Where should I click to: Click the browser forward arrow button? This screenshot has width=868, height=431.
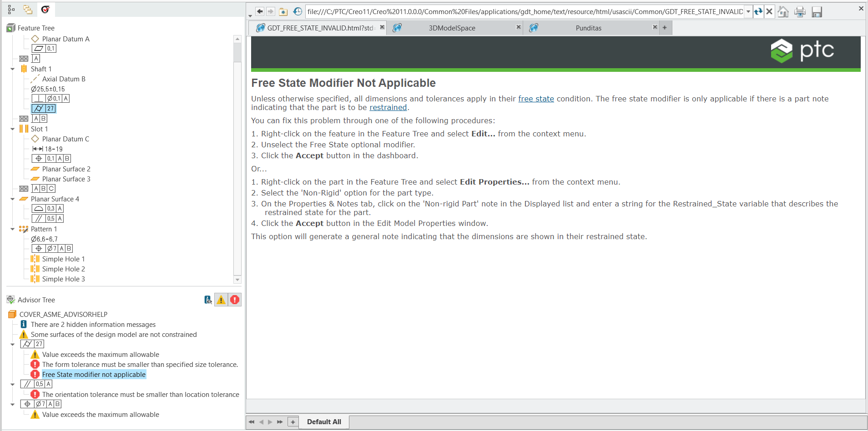tap(271, 11)
